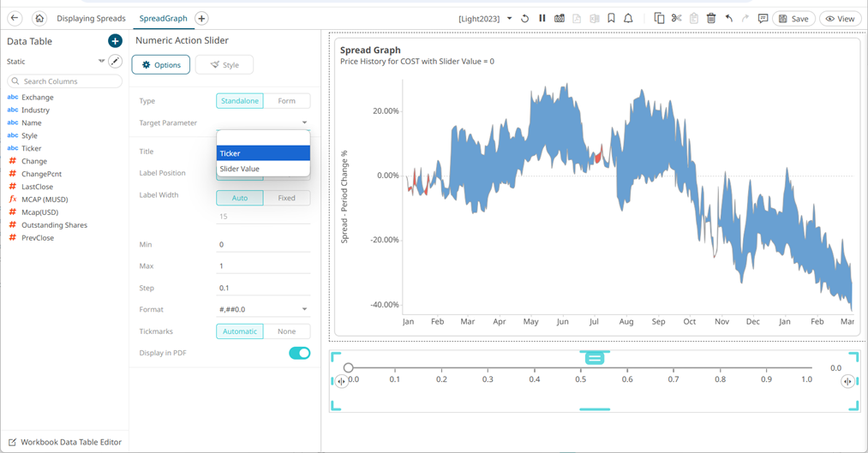This screenshot has height=453, width=868.
Task: Open the alerts bell icon
Action: [x=628, y=18]
